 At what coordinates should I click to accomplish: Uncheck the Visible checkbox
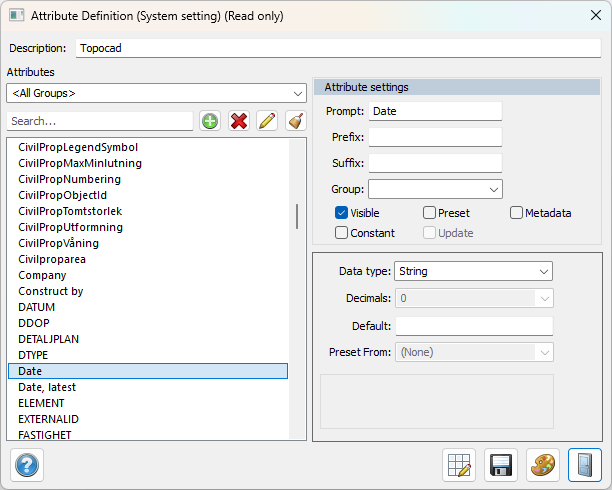pyautogui.click(x=341, y=213)
